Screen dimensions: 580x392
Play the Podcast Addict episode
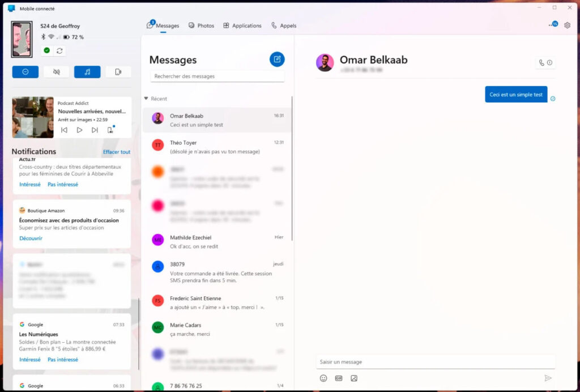click(x=79, y=129)
